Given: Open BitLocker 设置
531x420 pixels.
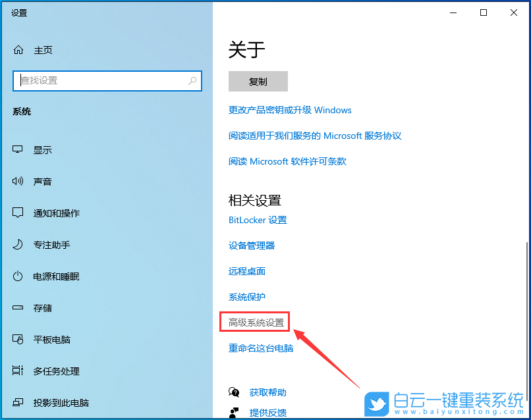Looking at the screenshot, I should pyautogui.click(x=257, y=220).
